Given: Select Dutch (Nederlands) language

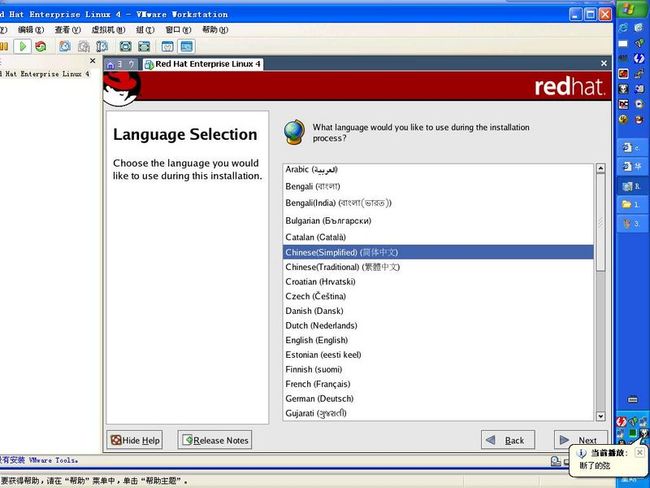Looking at the screenshot, I should point(439,325).
